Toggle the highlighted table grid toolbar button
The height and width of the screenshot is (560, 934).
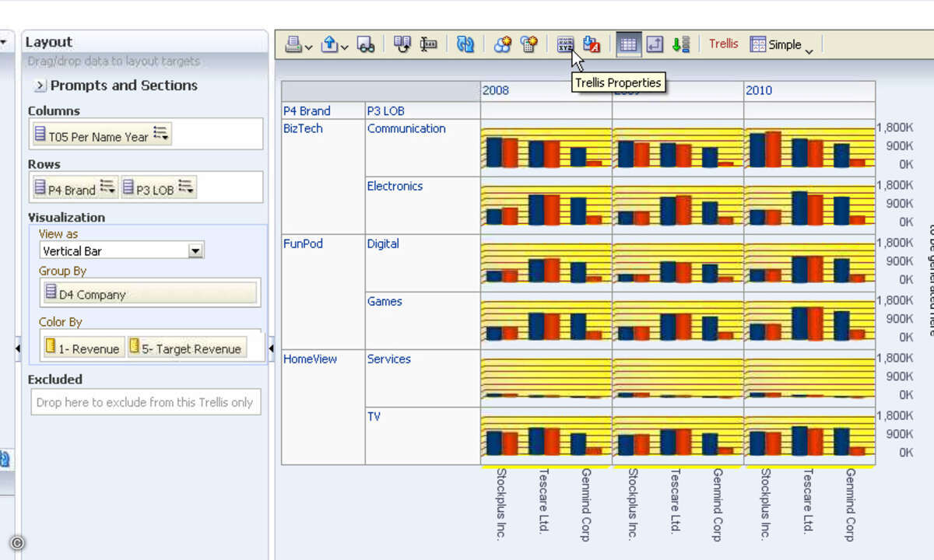(629, 44)
